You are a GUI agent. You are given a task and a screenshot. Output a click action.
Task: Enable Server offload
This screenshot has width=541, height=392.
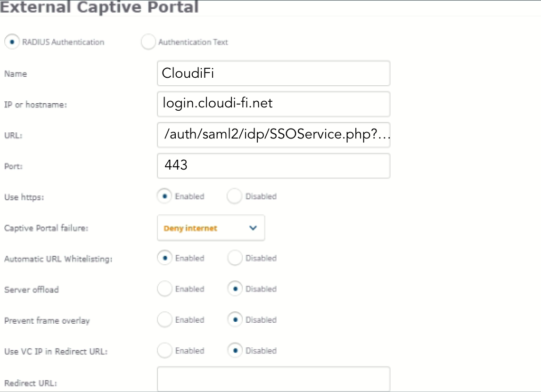coord(164,289)
